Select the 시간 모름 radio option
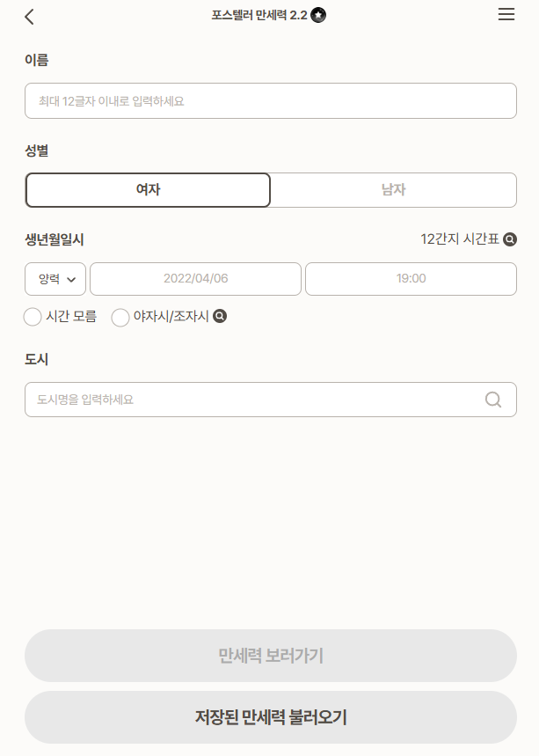This screenshot has height=756, width=539. point(33,317)
